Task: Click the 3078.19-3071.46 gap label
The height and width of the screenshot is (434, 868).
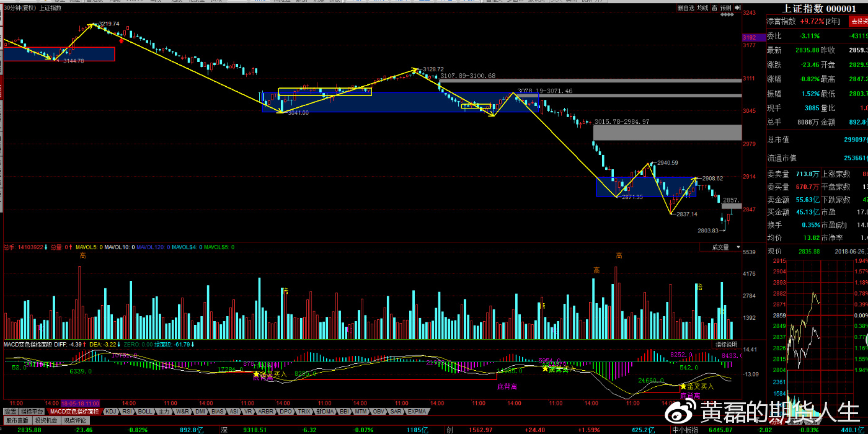Action: coord(545,91)
